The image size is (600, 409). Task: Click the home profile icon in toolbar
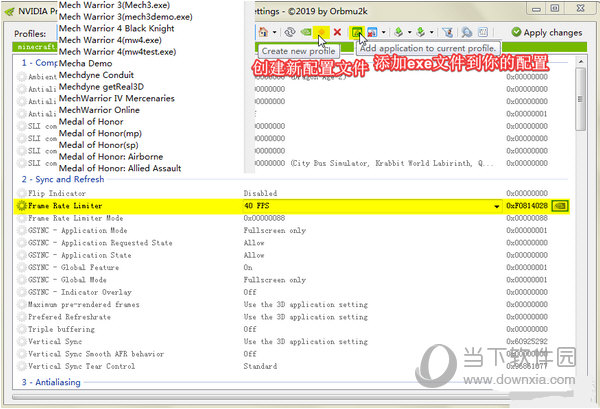(x=263, y=32)
